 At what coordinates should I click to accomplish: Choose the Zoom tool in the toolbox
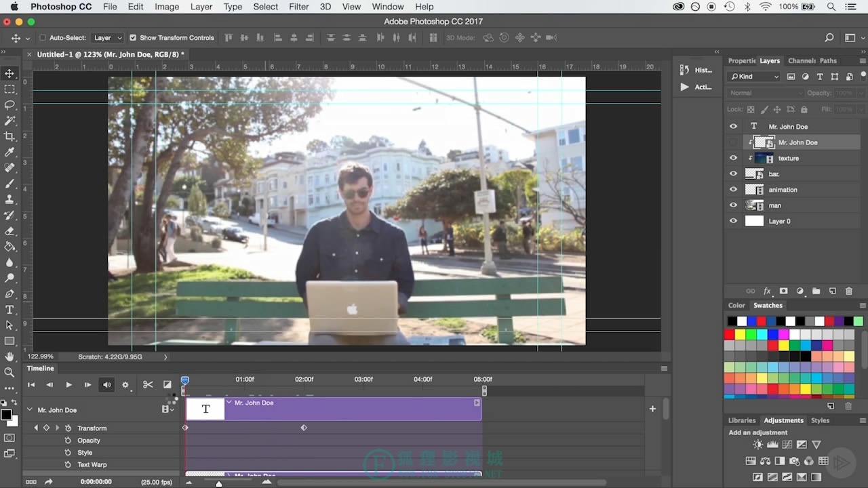click(x=9, y=372)
